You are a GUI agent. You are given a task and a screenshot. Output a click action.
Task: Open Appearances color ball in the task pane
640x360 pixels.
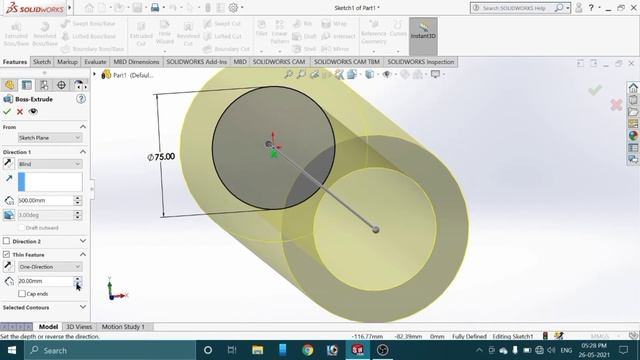[x=633, y=136]
